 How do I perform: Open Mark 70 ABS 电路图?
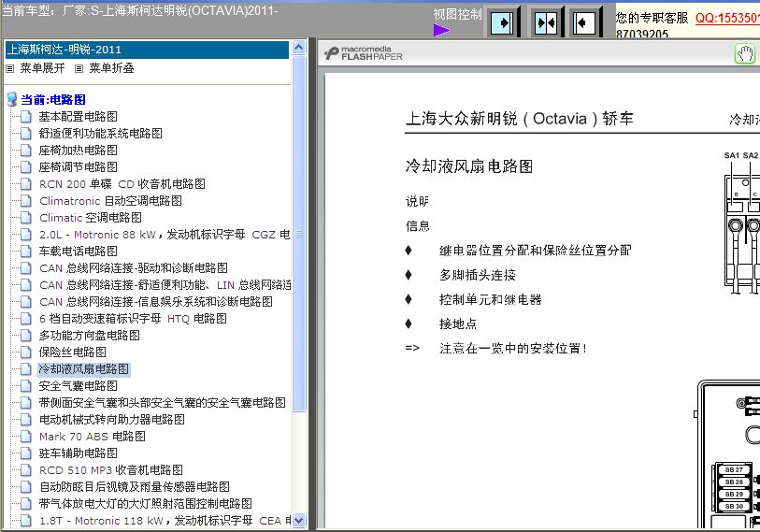(x=93, y=437)
